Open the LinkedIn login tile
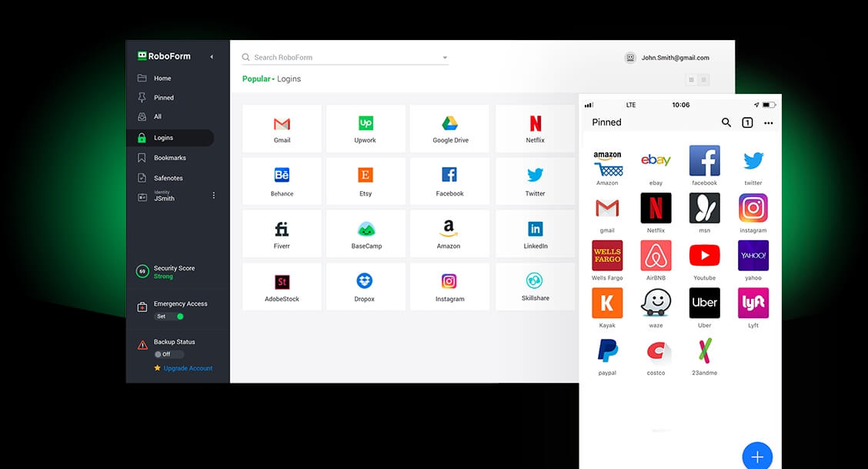The height and width of the screenshot is (469, 868). tap(536, 233)
